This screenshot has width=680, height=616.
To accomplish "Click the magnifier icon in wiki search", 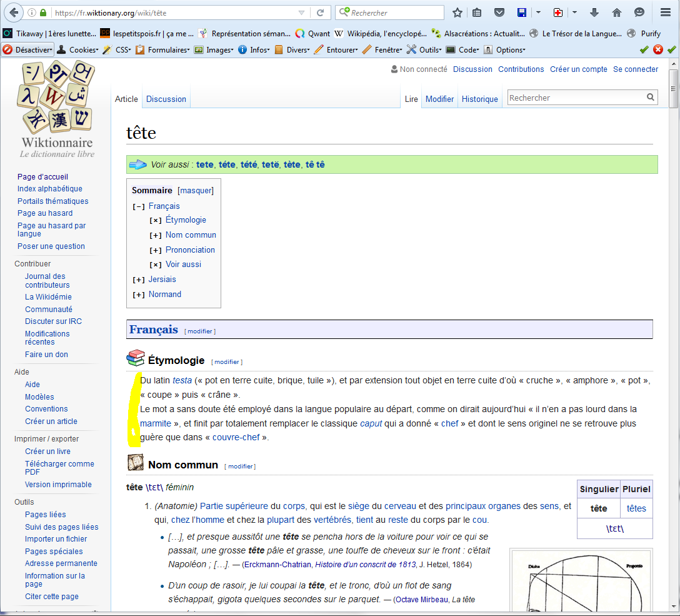I will point(651,98).
